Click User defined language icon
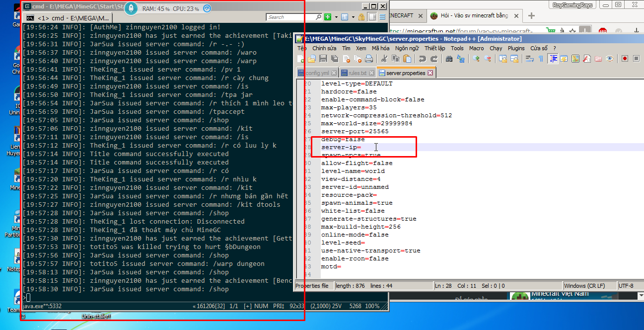 point(564,59)
